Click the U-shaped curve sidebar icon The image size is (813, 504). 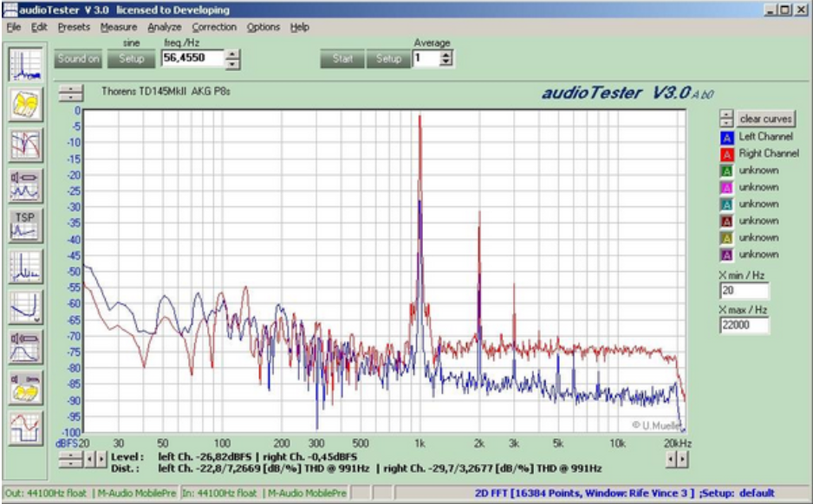(25, 306)
